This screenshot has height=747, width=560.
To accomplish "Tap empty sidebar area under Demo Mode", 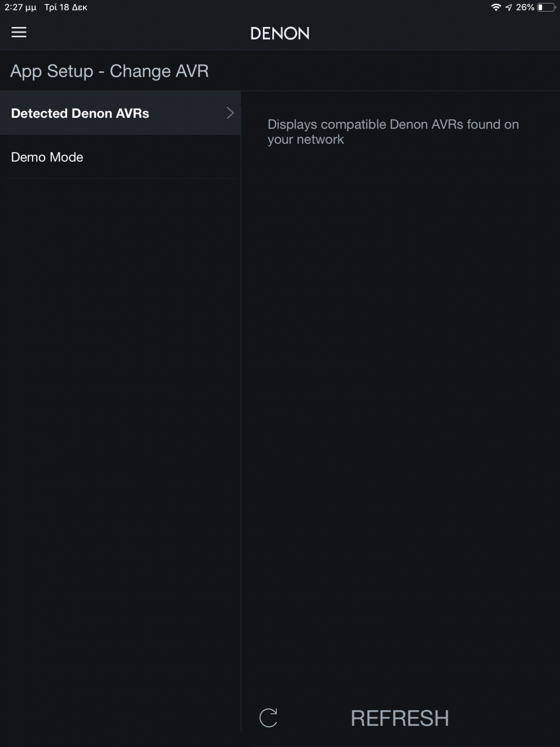I will pos(120,441).
